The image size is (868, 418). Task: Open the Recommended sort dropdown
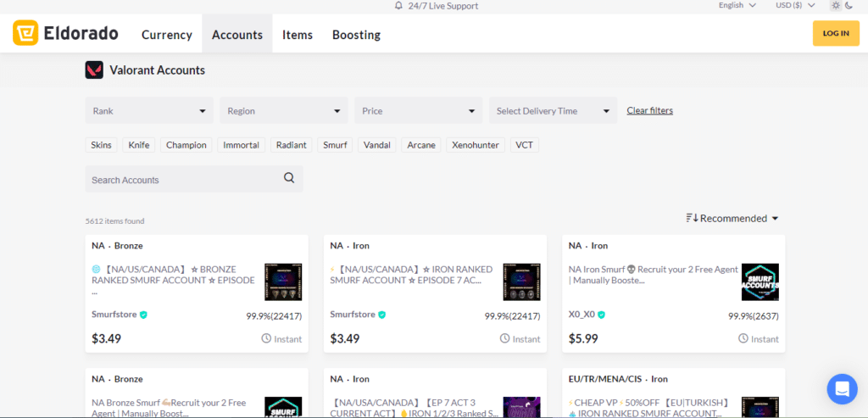point(732,218)
